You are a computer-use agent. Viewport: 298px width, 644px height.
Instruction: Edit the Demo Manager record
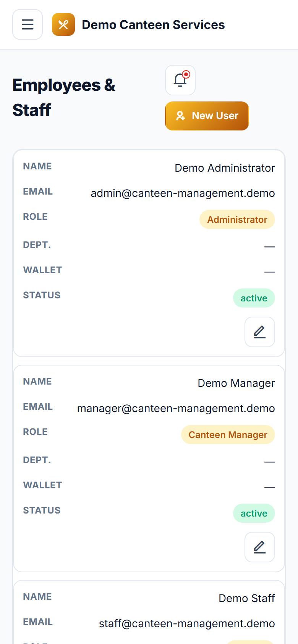click(260, 547)
